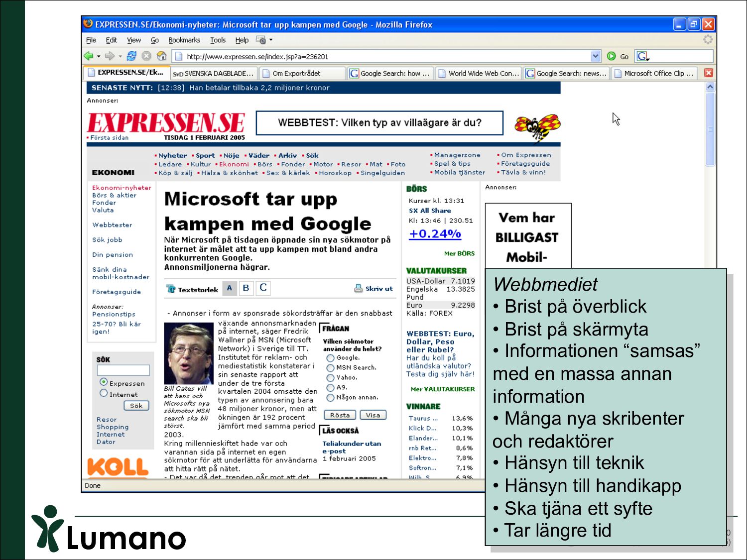Open the File menu
The width and height of the screenshot is (747, 560).
(x=91, y=40)
